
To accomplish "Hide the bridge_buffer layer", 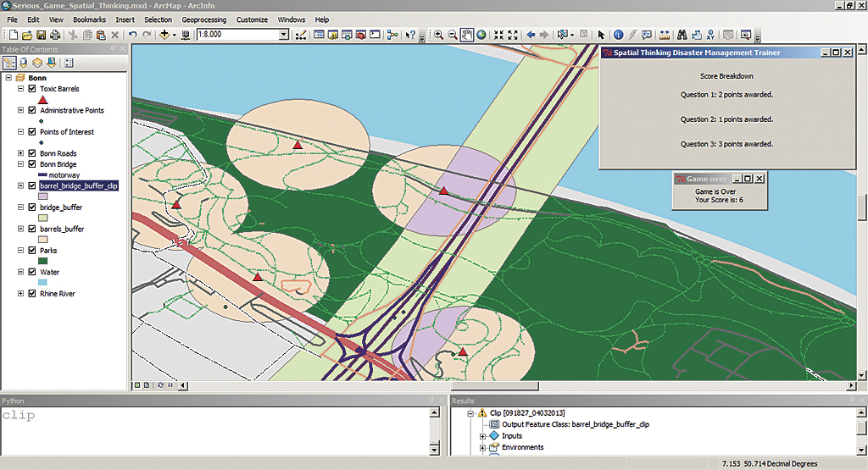I will [x=32, y=207].
